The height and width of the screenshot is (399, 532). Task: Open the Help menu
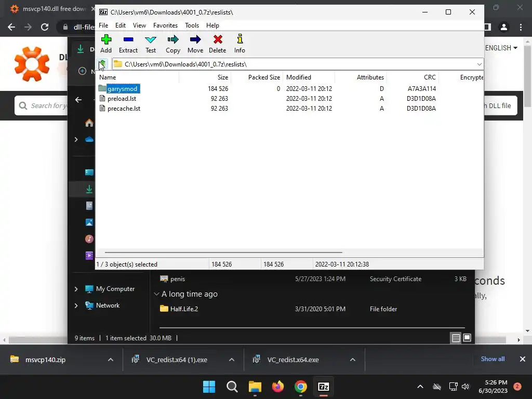coord(212,25)
